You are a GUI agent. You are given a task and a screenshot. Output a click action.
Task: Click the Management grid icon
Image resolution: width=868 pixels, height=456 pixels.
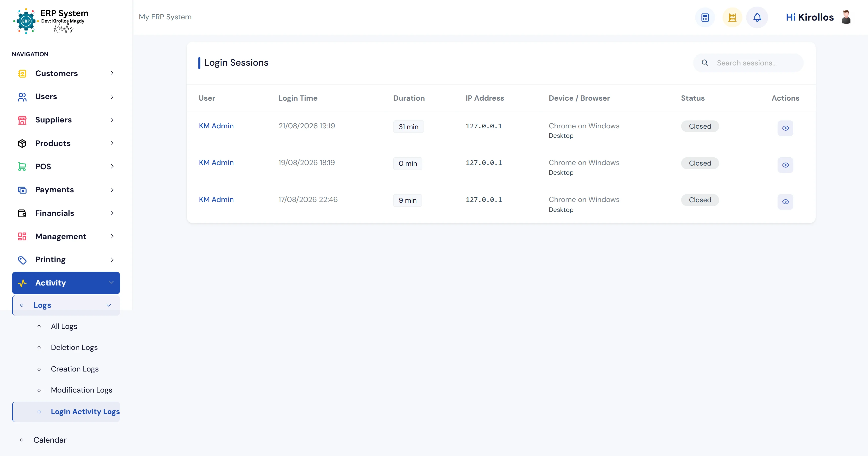22,236
